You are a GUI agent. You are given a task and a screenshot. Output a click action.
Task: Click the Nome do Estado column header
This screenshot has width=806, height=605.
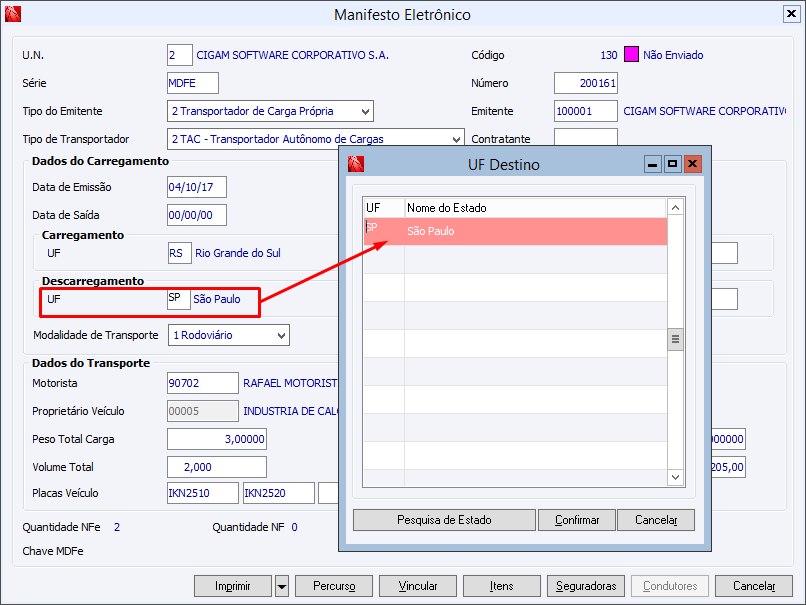click(x=536, y=208)
